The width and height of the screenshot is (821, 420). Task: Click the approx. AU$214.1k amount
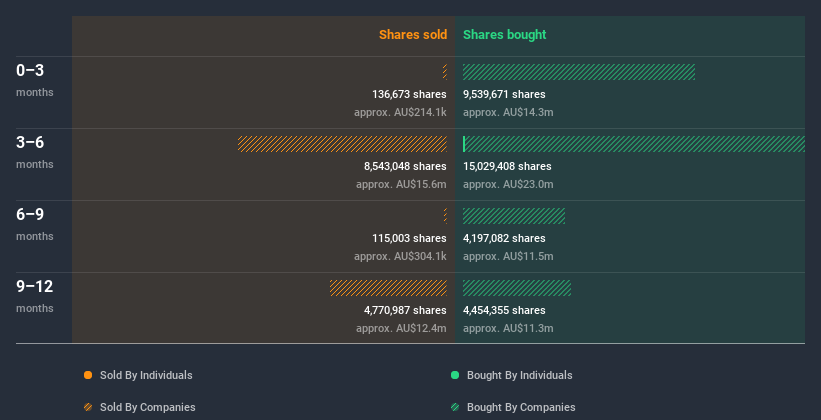400,112
